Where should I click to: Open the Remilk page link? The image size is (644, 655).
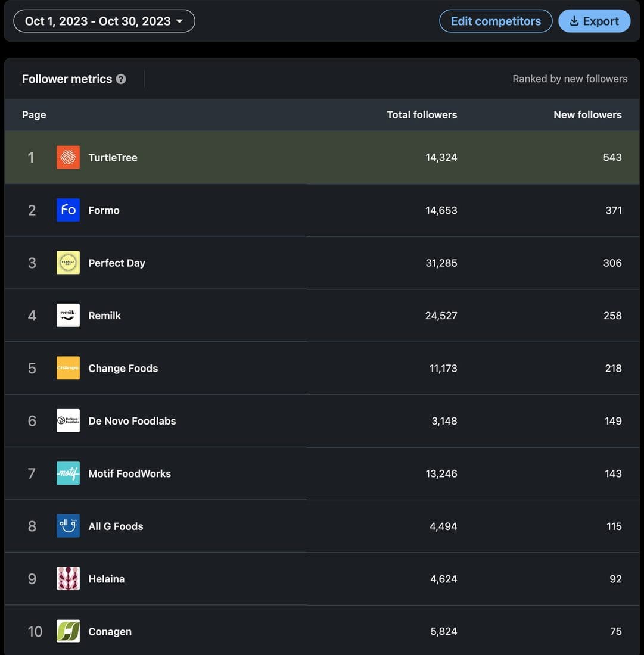[x=104, y=316]
